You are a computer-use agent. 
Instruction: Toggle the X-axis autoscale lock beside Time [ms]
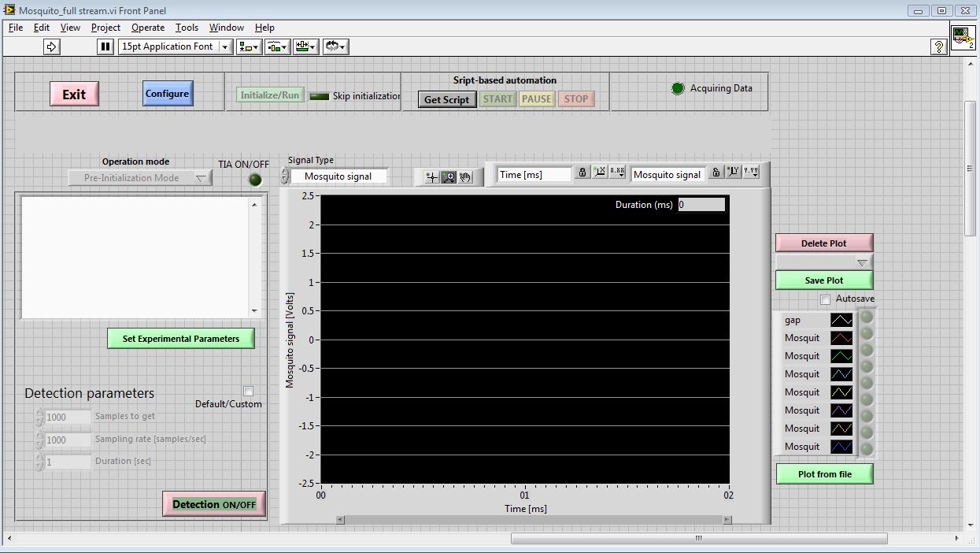point(582,173)
